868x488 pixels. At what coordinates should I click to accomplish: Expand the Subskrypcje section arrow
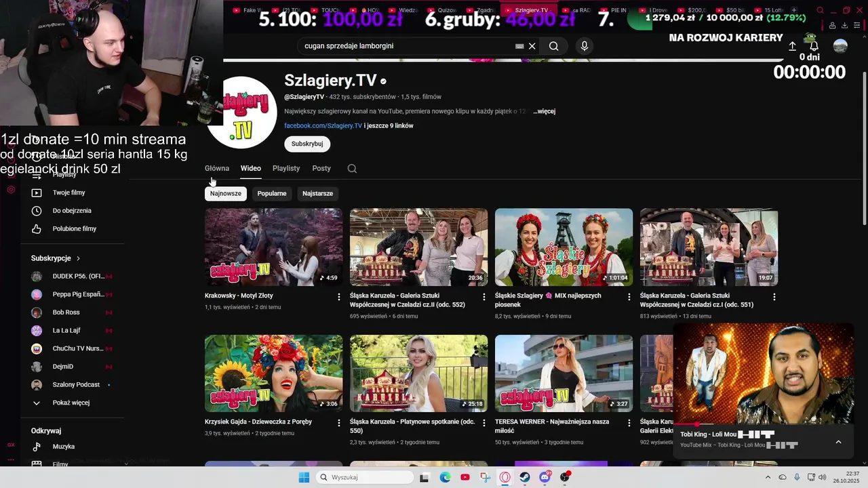(78, 258)
